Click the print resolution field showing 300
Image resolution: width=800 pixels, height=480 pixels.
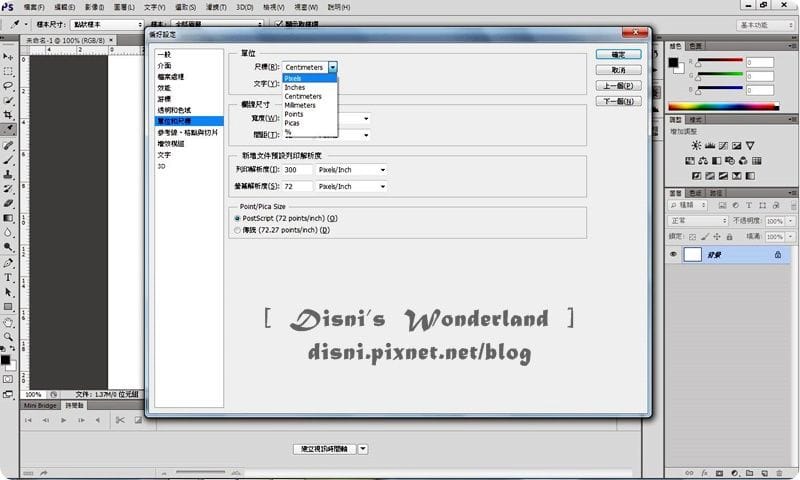(x=297, y=170)
